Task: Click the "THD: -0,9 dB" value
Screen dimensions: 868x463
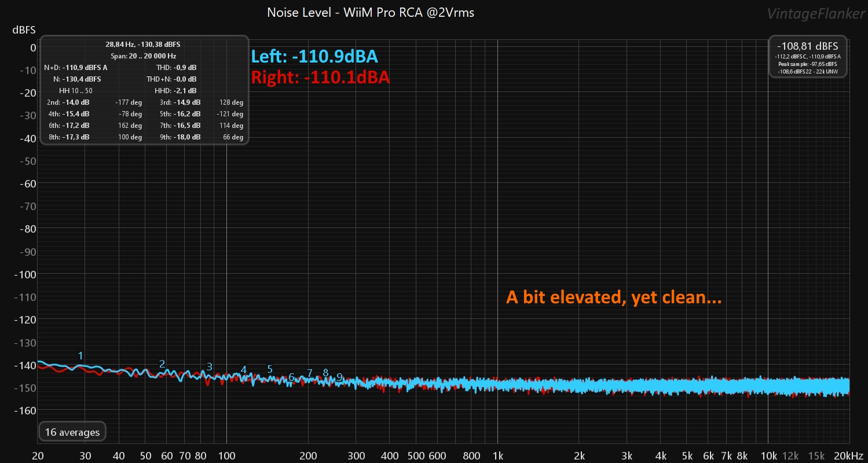Action: [176, 68]
